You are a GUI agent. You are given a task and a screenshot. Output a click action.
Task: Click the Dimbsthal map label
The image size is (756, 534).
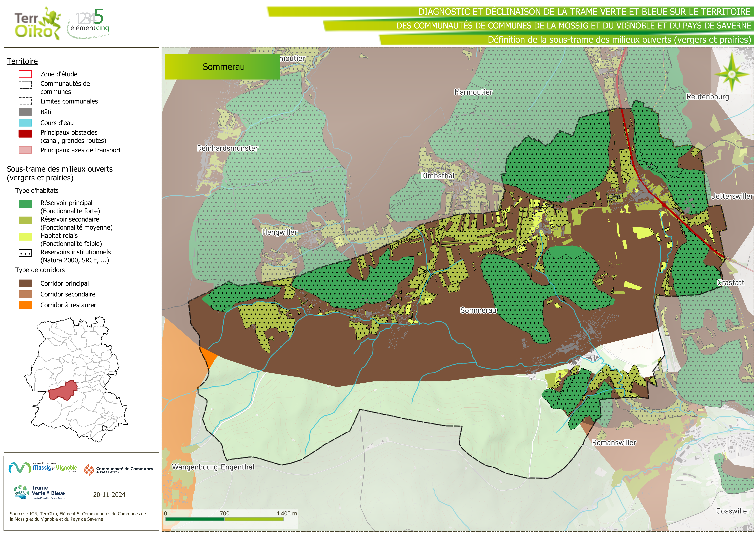coord(437,176)
